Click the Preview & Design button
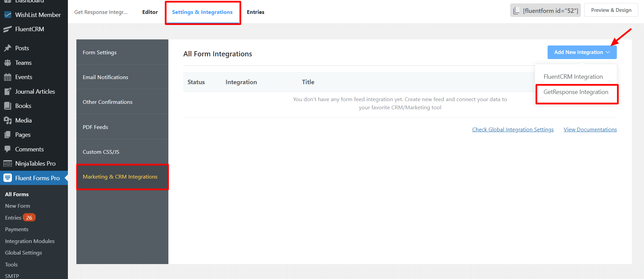The image size is (644, 279). [611, 10]
